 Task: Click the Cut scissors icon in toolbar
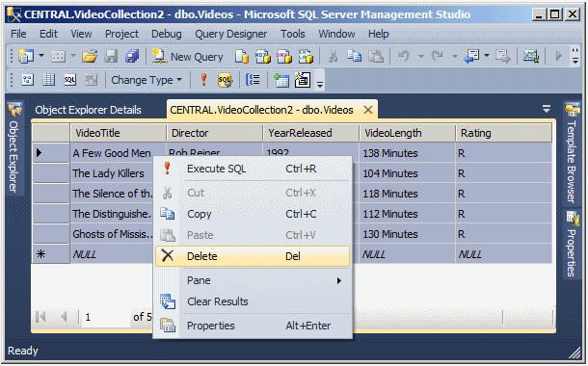pos(333,57)
